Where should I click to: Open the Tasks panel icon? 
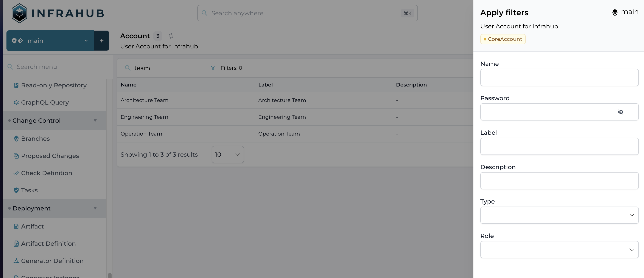point(16,190)
